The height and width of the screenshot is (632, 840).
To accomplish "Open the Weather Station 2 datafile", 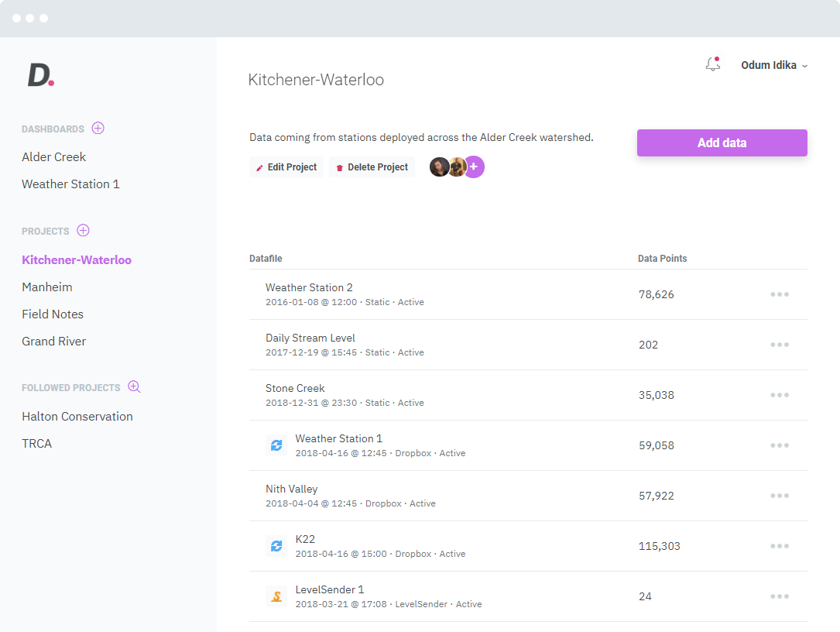I will (309, 287).
